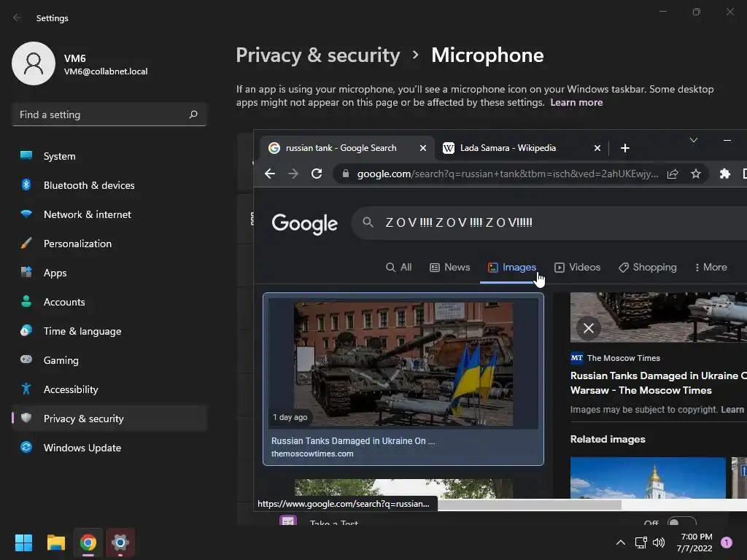747x560 pixels.
Task: Open Accounts settings
Action: [x=109, y=302]
